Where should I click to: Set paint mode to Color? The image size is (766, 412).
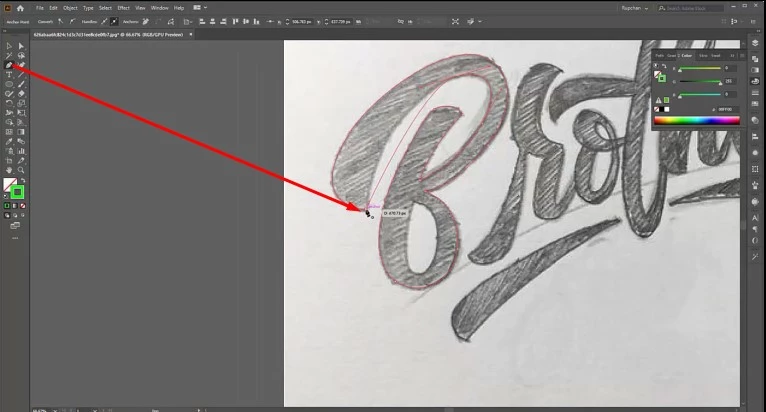(x=7, y=206)
